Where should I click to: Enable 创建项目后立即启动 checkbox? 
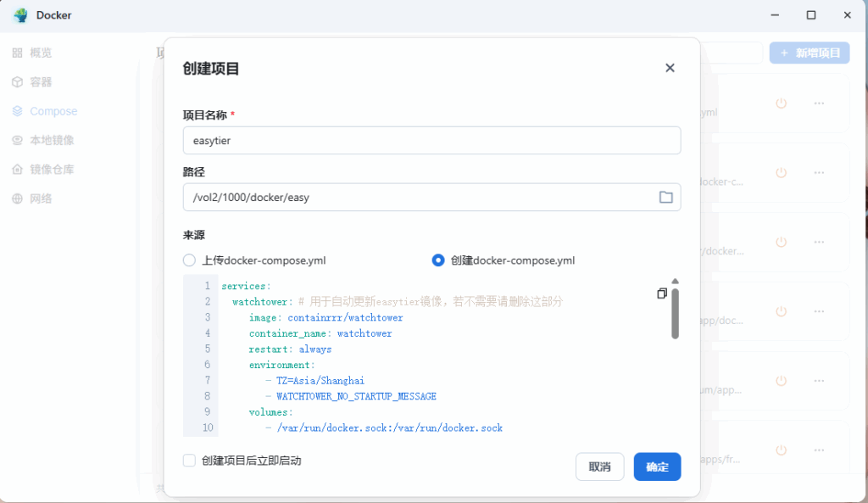[x=189, y=461]
